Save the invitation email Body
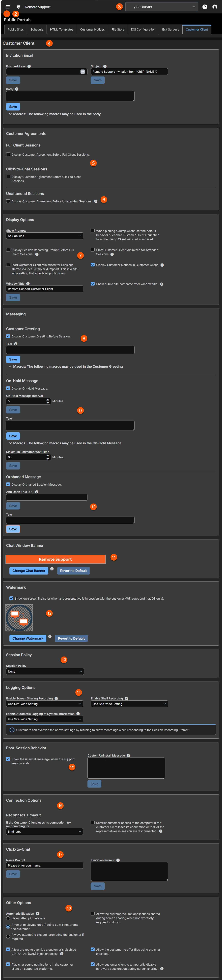The height and width of the screenshot is (980, 222). pos(13,107)
